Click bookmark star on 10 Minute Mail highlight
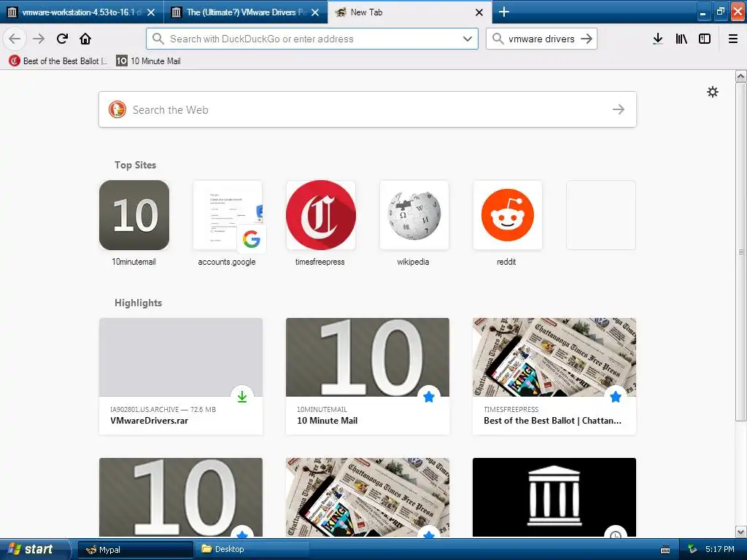747x560 pixels. point(429,397)
